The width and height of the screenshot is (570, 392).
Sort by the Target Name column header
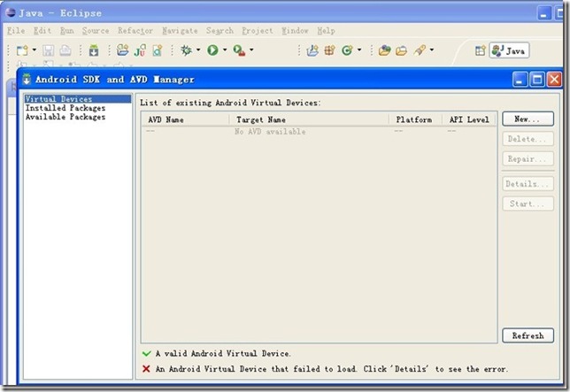[309, 119]
